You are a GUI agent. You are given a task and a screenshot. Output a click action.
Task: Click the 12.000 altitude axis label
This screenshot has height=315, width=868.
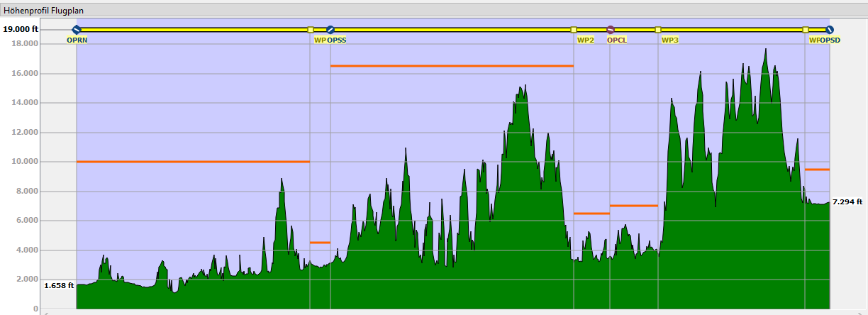click(x=24, y=132)
